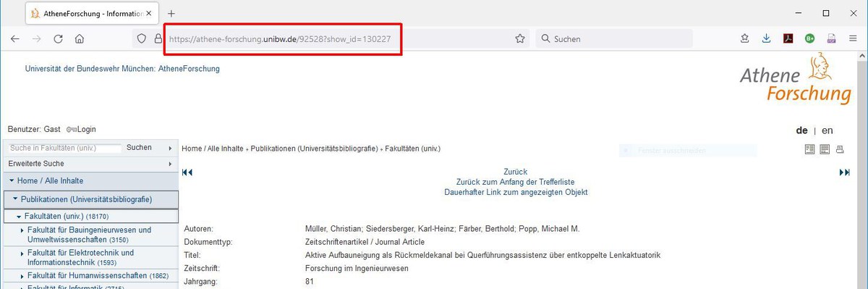The height and width of the screenshot is (289, 868).
Task: Jump to first record with left double-arrow
Action: tap(187, 172)
